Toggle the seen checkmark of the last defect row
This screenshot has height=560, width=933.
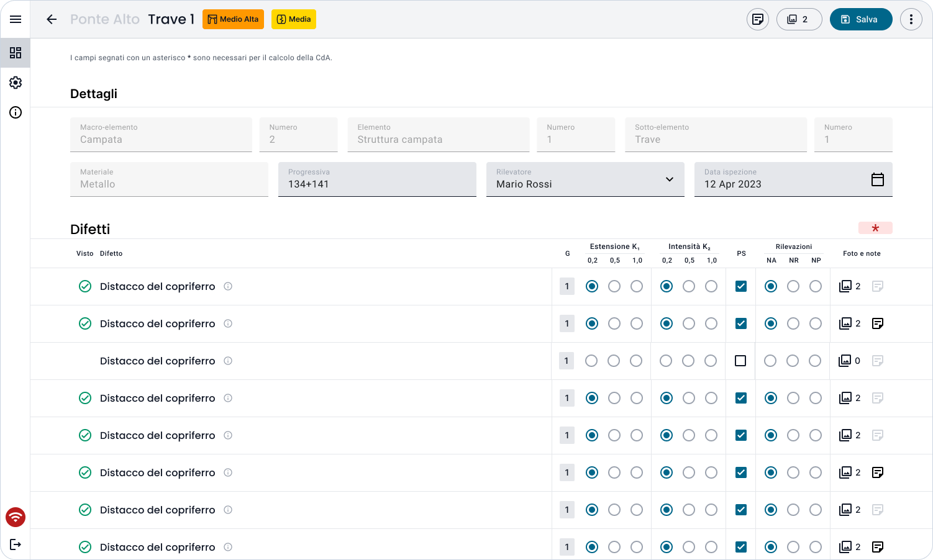click(85, 547)
